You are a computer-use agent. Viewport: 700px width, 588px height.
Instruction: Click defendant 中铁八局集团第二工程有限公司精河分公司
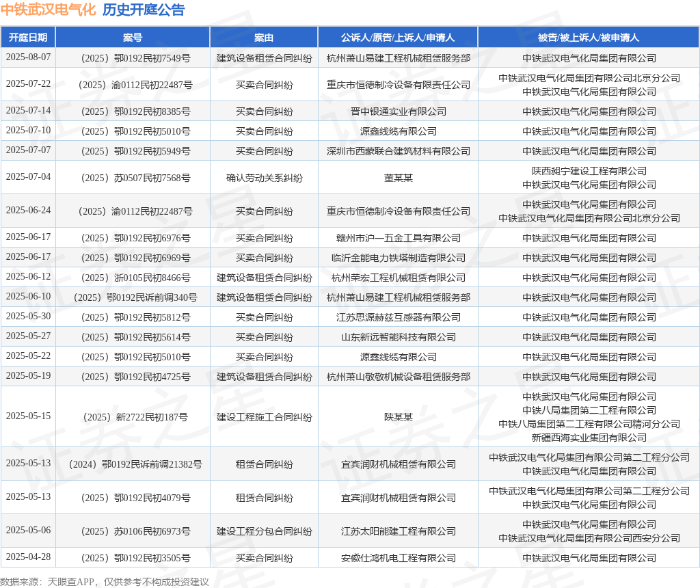click(x=589, y=424)
